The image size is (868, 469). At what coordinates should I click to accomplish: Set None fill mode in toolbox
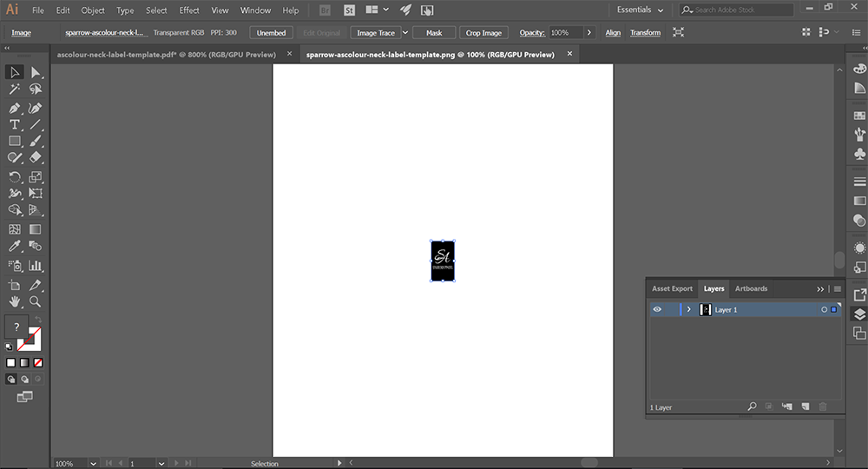click(x=38, y=363)
